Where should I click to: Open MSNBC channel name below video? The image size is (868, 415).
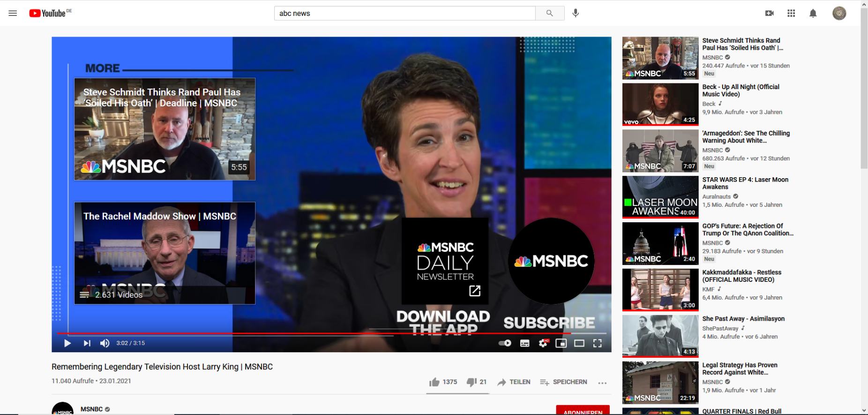(x=91, y=409)
